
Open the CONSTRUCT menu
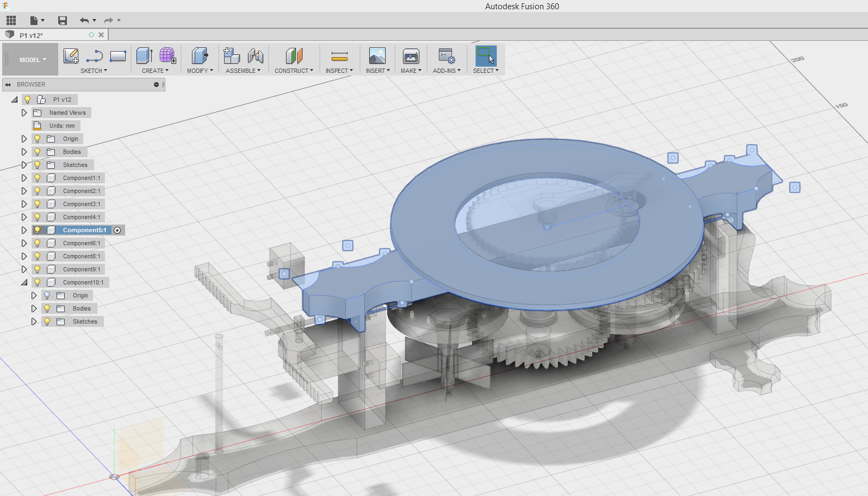(x=294, y=71)
